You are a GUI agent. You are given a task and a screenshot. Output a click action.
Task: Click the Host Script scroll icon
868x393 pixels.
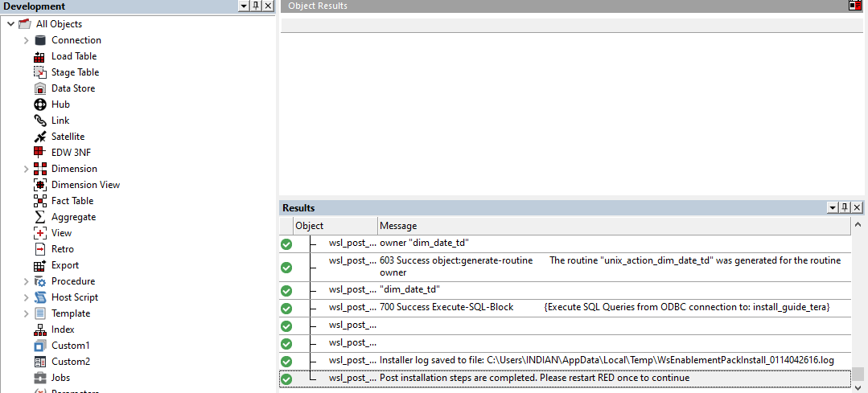[x=40, y=297]
